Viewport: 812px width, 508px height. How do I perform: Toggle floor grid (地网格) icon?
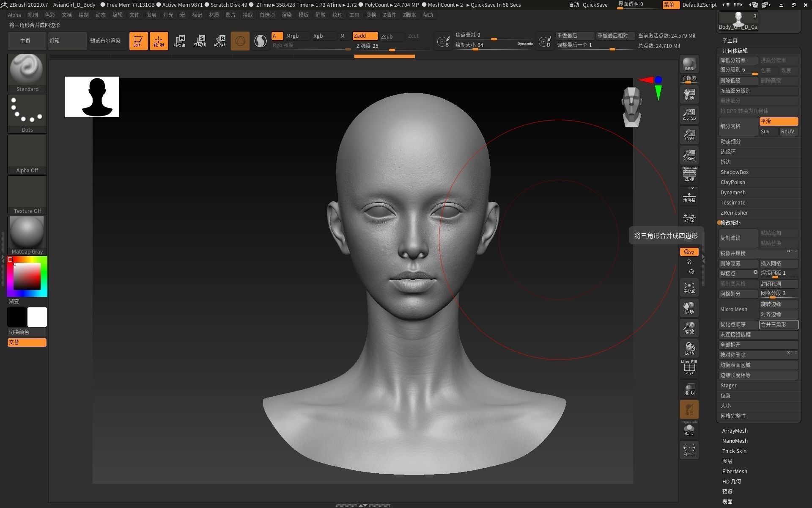tap(689, 196)
